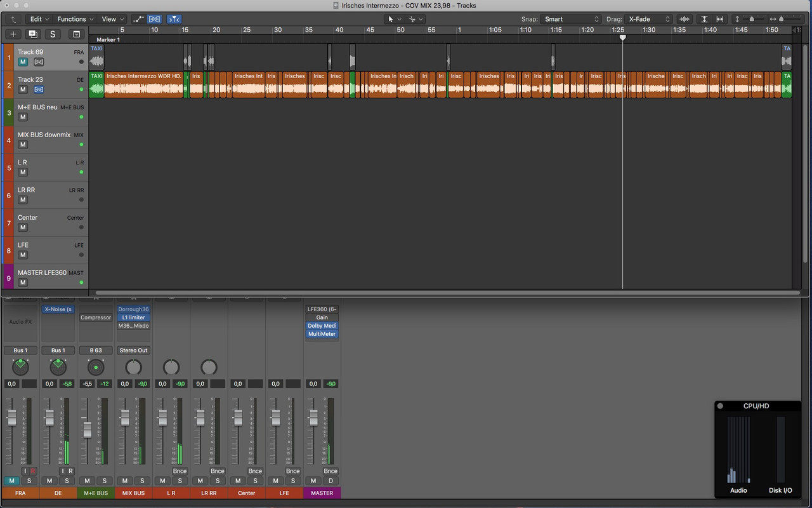Click the MASTER volume fader handle
The image size is (812, 508).
pyautogui.click(x=313, y=417)
